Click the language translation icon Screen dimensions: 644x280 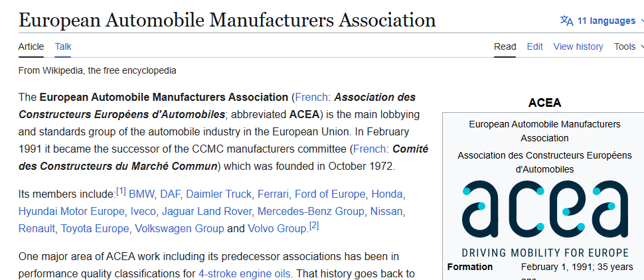point(567,21)
